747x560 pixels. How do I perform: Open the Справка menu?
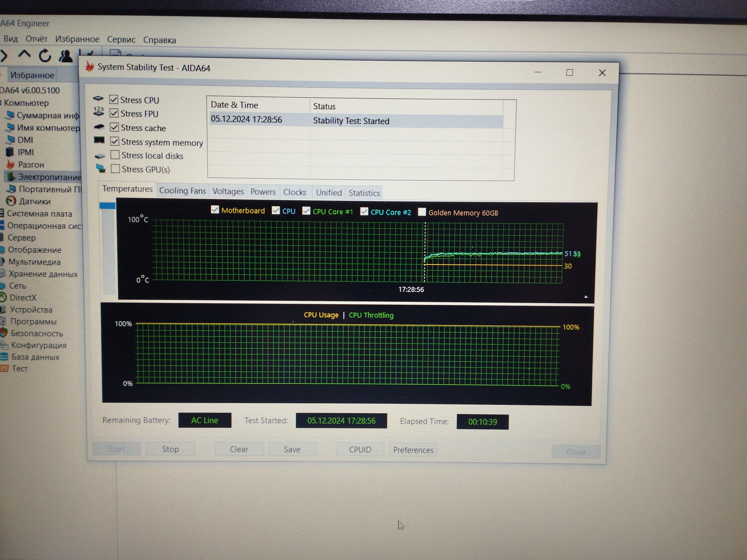point(160,40)
